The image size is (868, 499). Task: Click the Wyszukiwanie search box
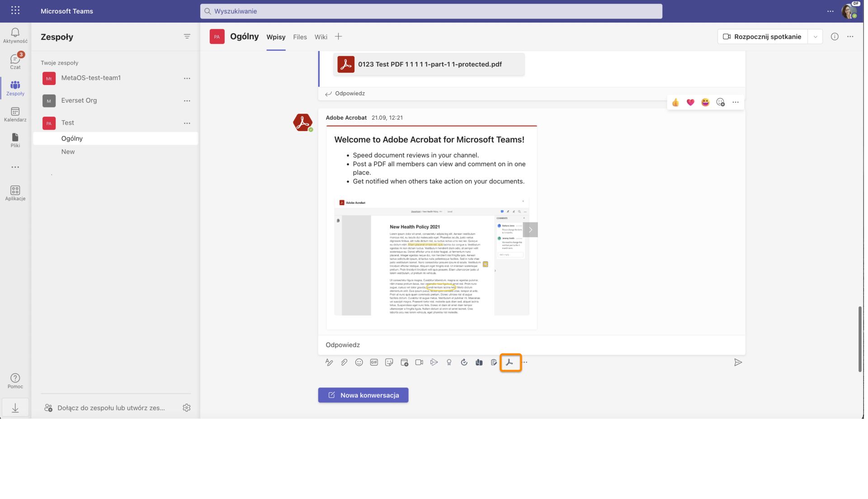431,11
